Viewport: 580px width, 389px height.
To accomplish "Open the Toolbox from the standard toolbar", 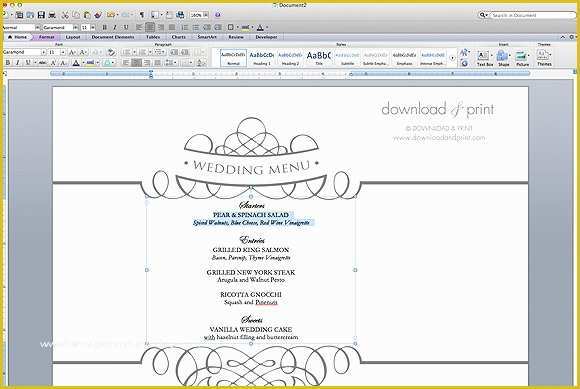I will coord(169,15).
